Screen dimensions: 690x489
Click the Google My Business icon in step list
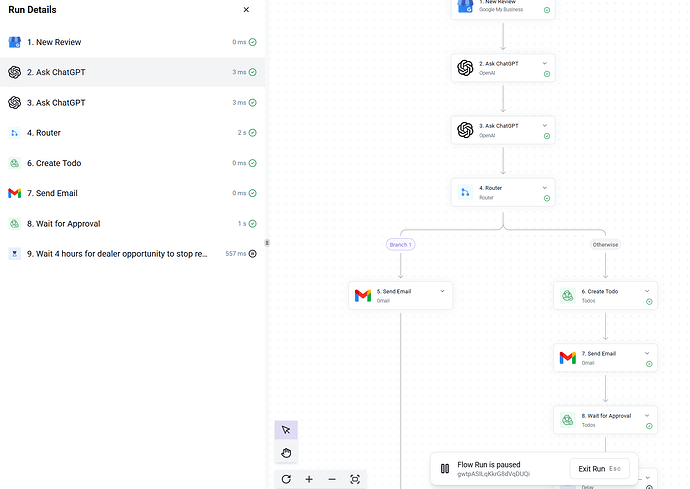point(15,42)
